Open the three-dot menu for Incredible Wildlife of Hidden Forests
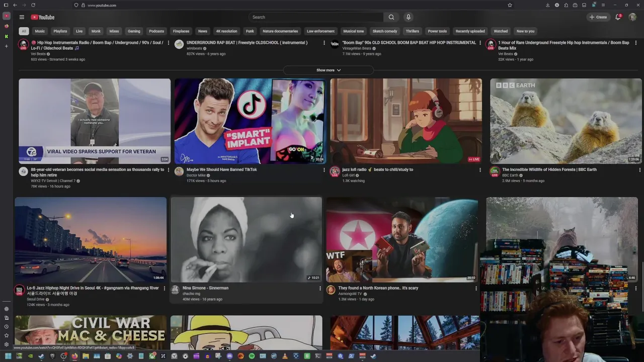 tap(640, 170)
